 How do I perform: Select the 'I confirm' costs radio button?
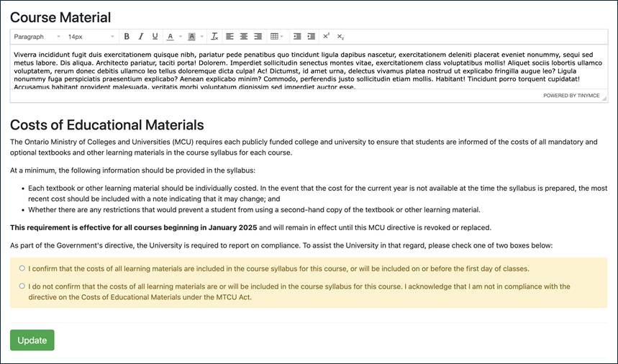(x=22, y=268)
